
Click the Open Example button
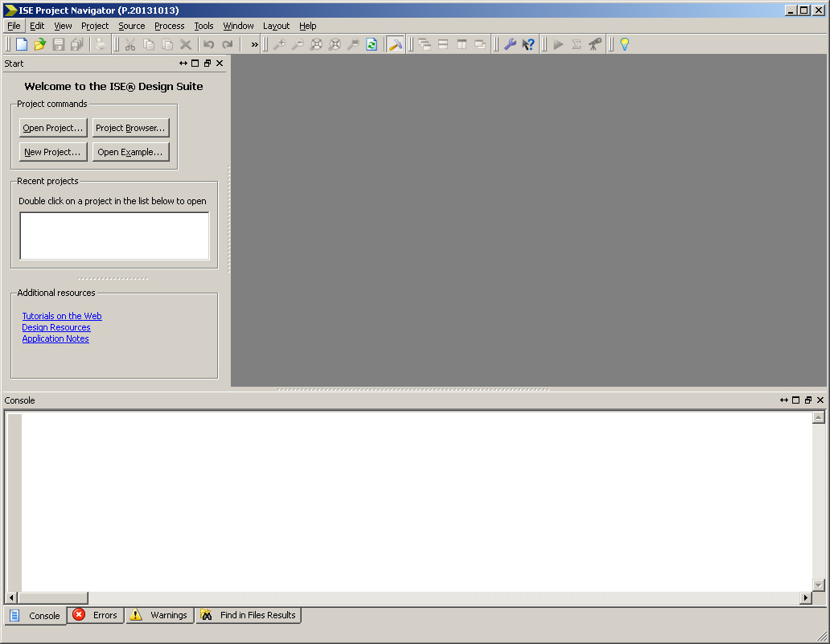pyautogui.click(x=131, y=152)
